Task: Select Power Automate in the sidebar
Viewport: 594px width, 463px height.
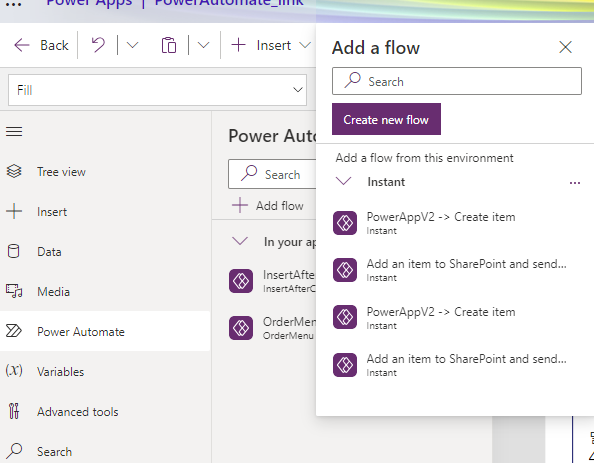Action: [x=105, y=332]
